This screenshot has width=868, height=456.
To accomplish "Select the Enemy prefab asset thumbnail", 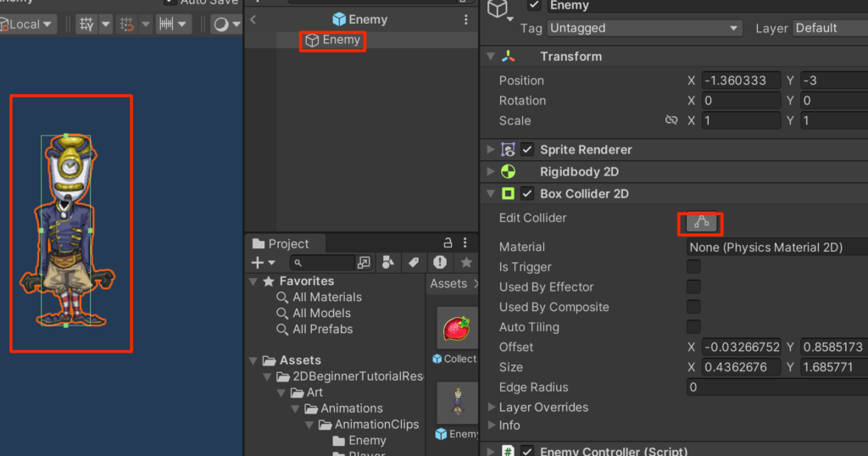I will (x=457, y=403).
